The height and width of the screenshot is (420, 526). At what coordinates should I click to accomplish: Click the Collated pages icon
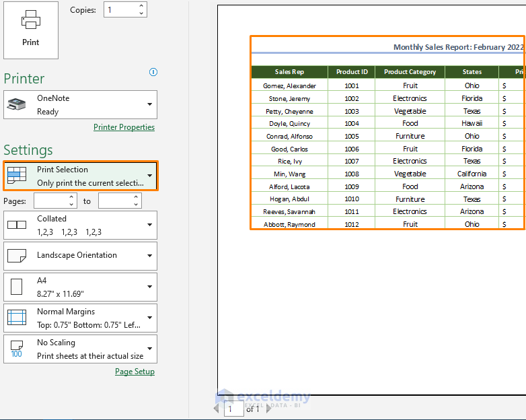[17, 225]
